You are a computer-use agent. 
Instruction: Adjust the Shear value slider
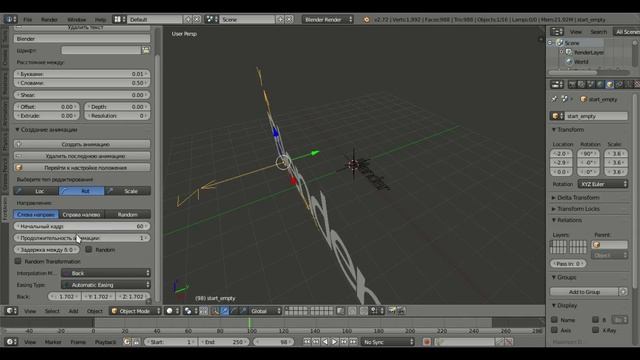pos(82,95)
